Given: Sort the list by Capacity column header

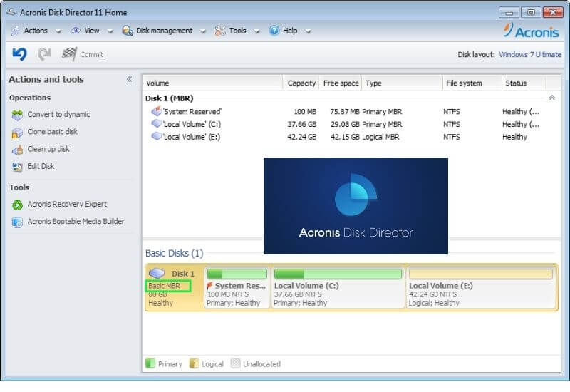Looking at the screenshot, I should 301,83.
